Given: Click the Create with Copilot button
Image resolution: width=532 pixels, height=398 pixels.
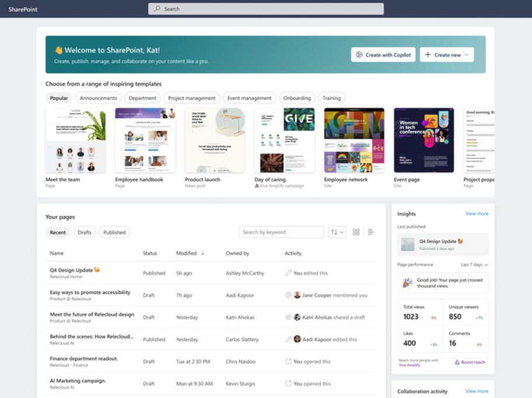Looking at the screenshot, I should coord(383,54).
